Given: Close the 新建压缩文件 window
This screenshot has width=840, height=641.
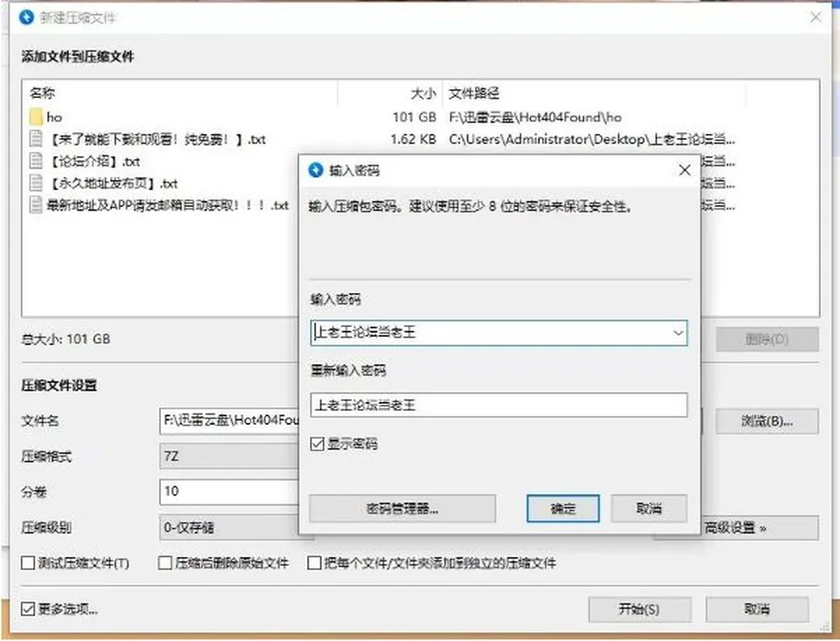Looking at the screenshot, I should 815,17.
